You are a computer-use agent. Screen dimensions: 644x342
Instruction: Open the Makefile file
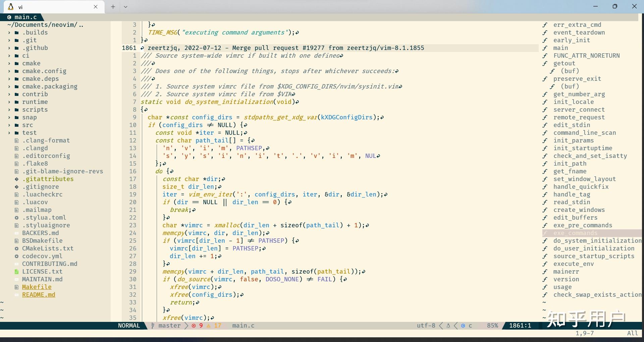coord(37,287)
